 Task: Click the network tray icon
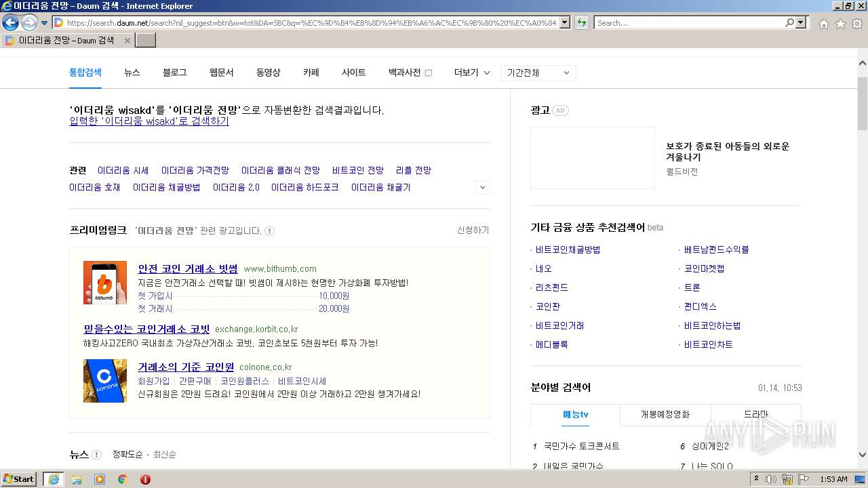coord(787,479)
